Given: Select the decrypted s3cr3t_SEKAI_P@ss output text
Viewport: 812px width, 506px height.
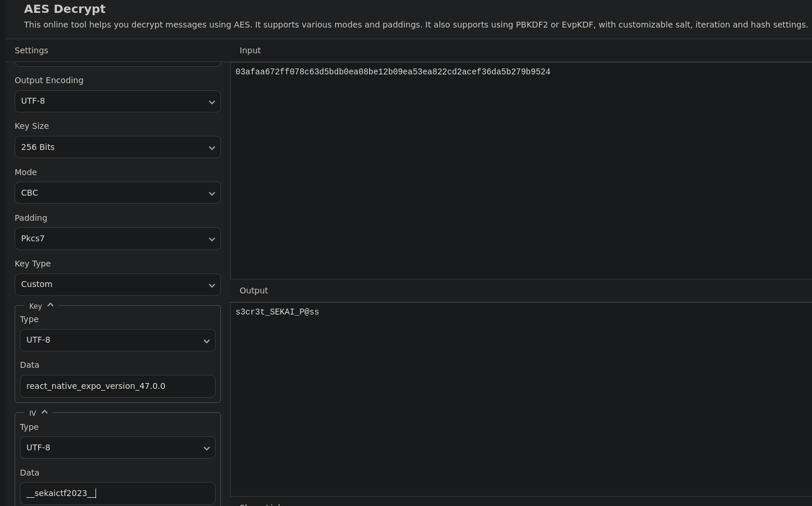Looking at the screenshot, I should coord(277,312).
